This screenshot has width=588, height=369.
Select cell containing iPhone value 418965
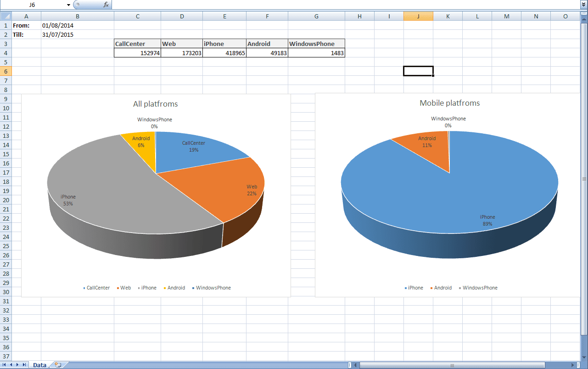coord(224,53)
